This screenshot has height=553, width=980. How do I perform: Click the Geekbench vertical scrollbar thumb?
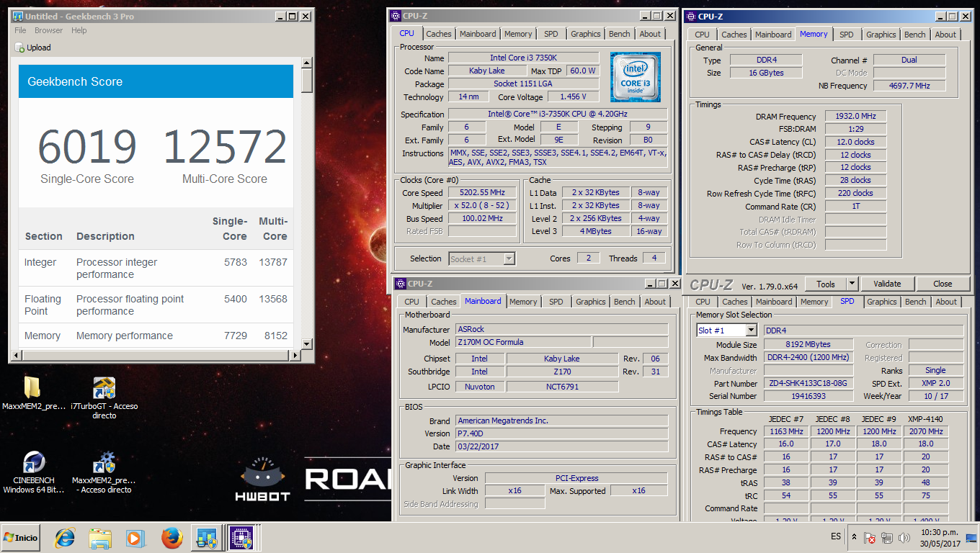307,81
